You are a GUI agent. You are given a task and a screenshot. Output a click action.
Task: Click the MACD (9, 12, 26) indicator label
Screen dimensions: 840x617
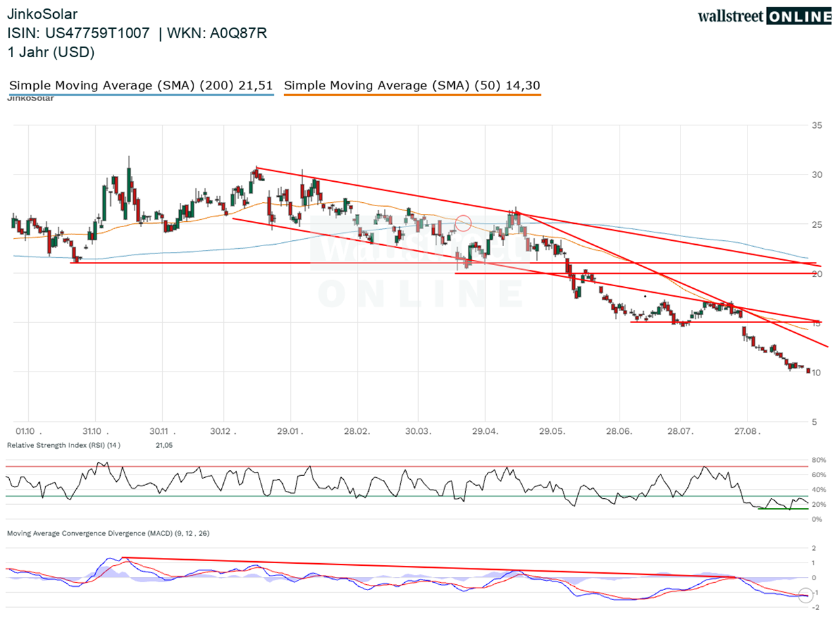[x=108, y=534]
